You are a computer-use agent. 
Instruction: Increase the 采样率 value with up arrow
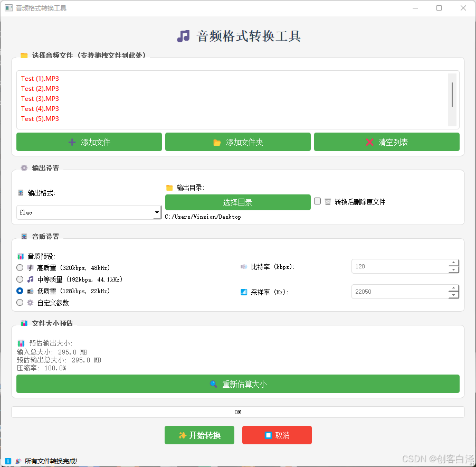pos(453,288)
